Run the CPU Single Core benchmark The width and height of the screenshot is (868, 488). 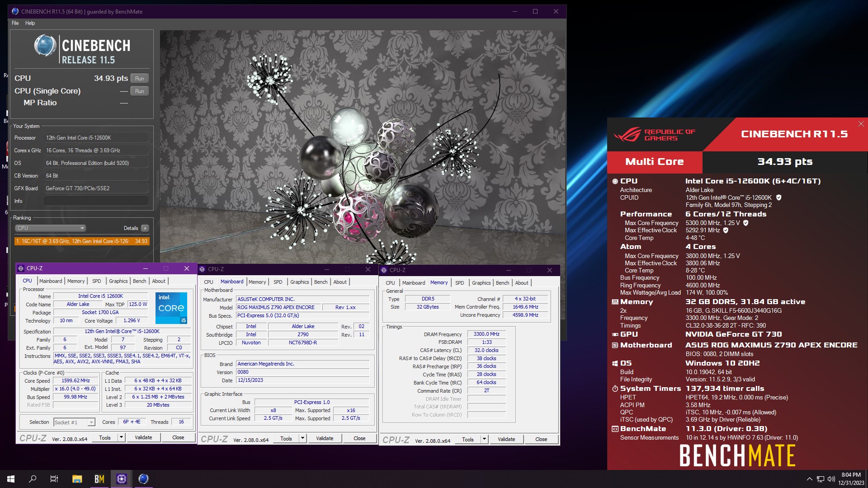(140, 91)
